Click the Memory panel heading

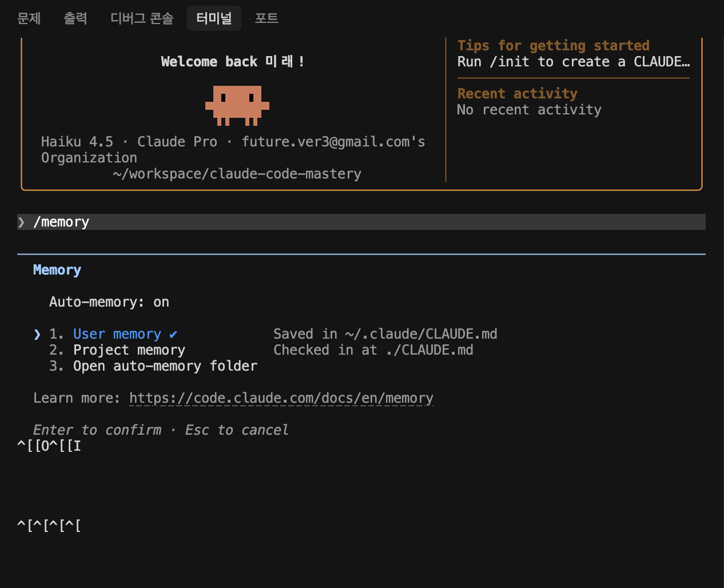tap(57, 270)
